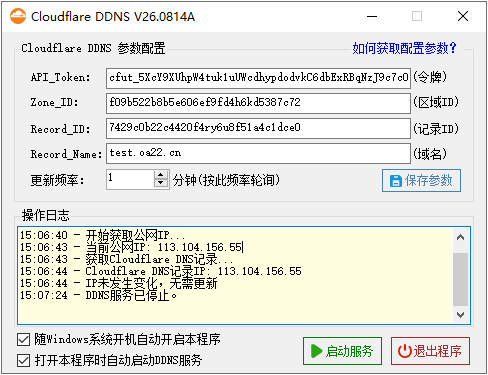The image size is (488, 375).
Task: Click the 启动服务 start service button
Action: click(342, 351)
